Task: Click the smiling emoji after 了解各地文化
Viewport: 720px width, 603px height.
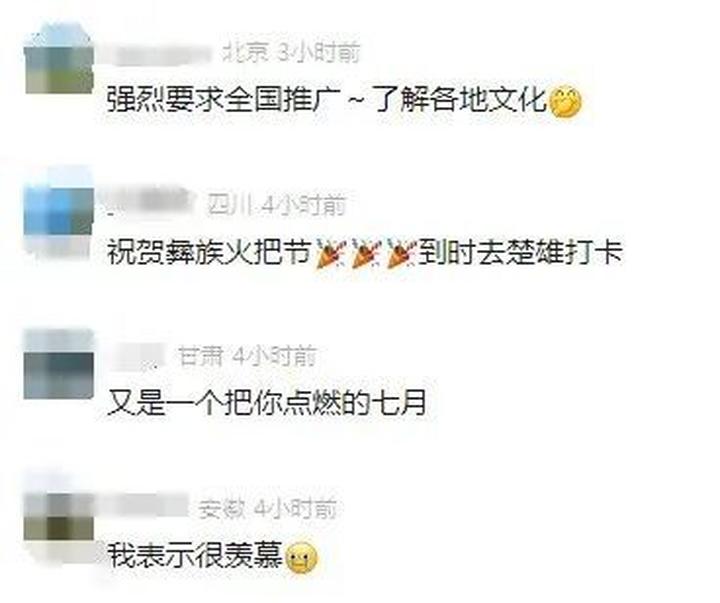Action: 565,102
